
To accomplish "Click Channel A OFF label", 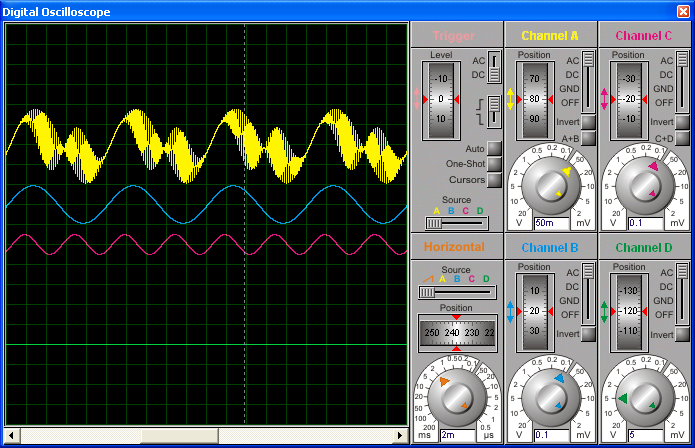I will [x=570, y=103].
